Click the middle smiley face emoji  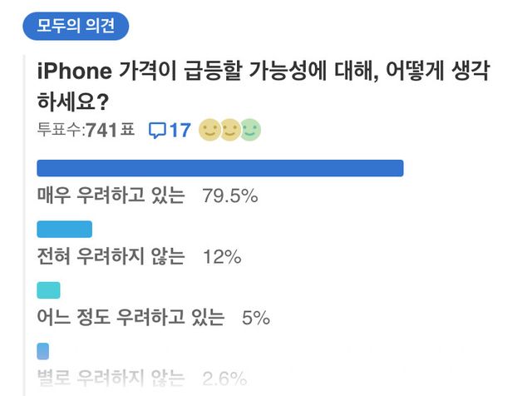230,131
